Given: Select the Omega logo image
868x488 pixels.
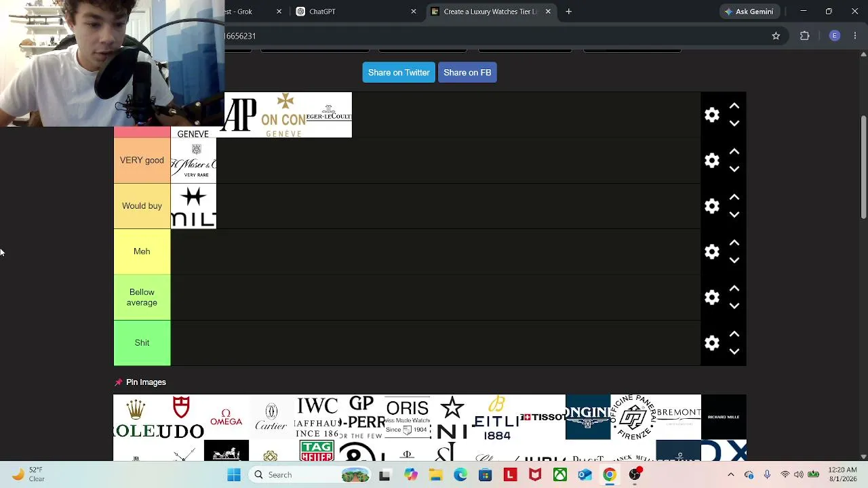Looking at the screenshot, I should (x=226, y=417).
